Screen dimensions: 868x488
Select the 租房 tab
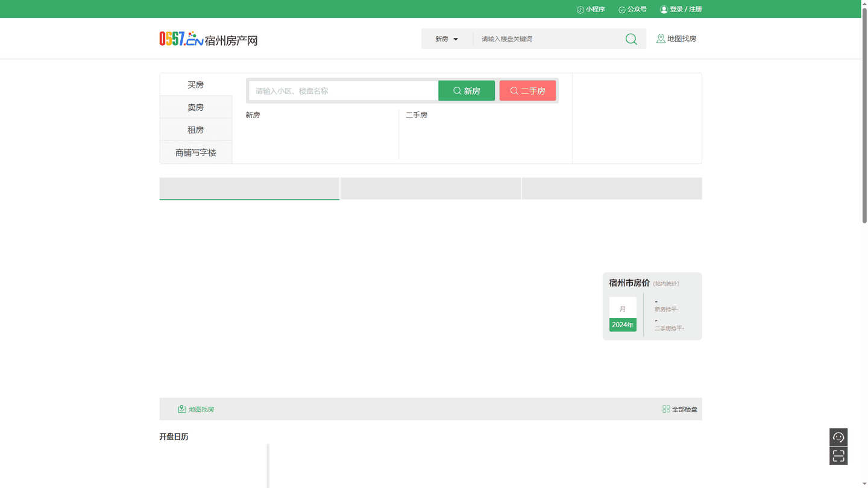coord(196,130)
